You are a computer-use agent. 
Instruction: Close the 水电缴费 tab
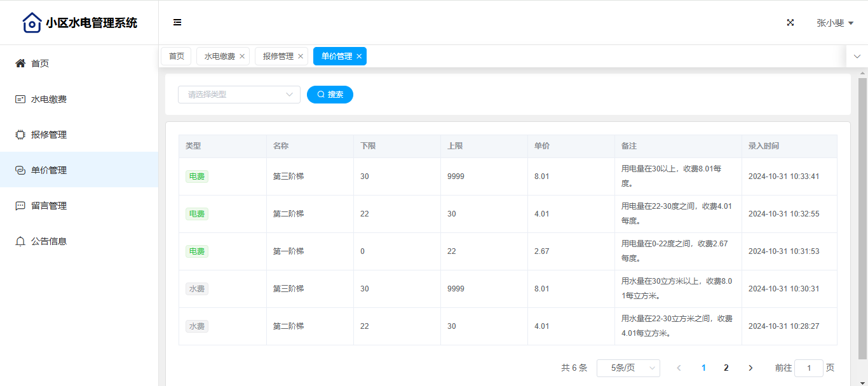[242, 57]
